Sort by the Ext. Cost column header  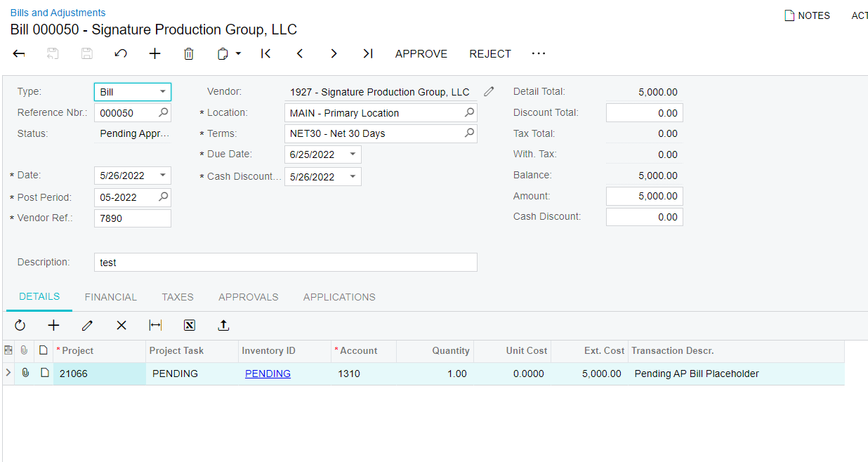point(589,351)
